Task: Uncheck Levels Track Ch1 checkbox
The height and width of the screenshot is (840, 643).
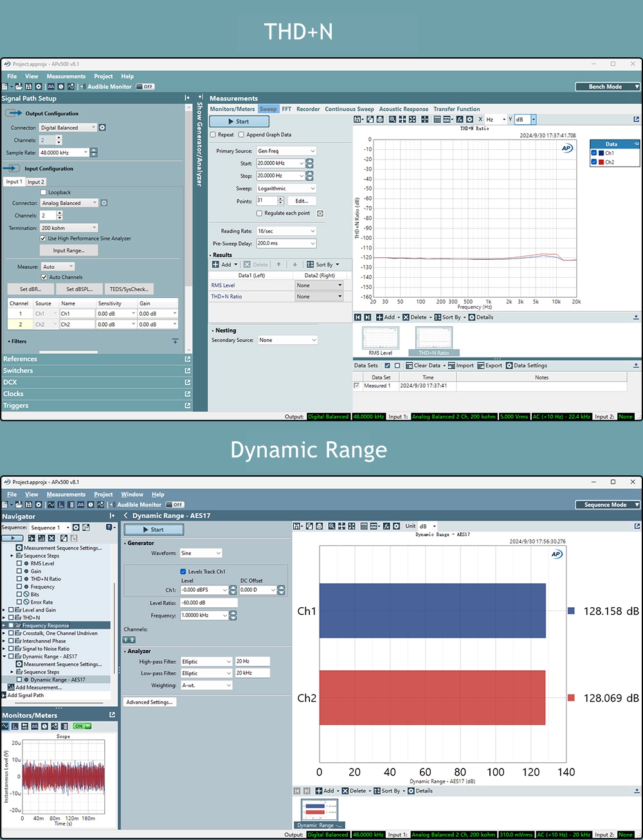Action: 183,571
